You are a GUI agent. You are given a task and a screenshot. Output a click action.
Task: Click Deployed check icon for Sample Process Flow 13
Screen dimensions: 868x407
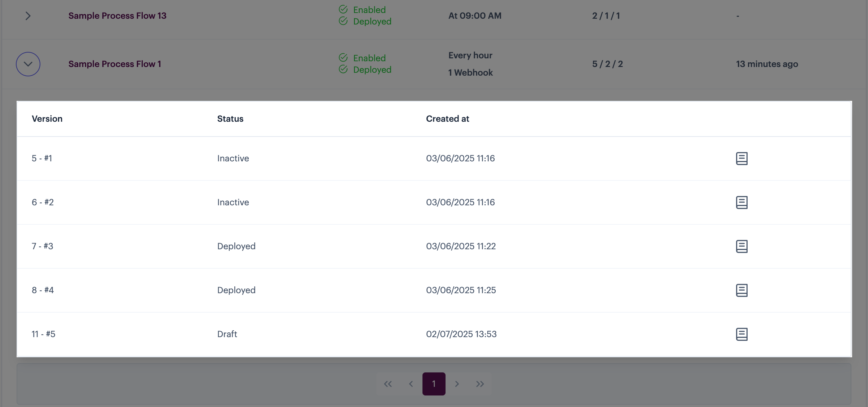[x=343, y=21]
